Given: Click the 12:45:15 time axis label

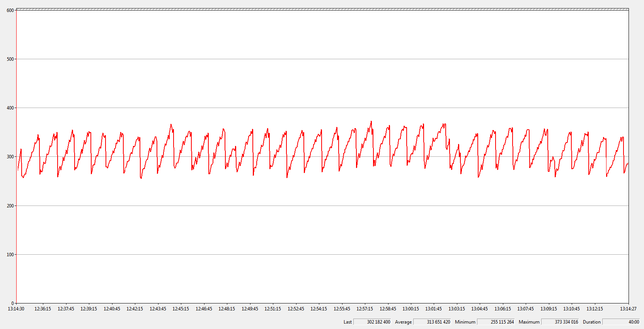Looking at the screenshot, I should point(181,309).
